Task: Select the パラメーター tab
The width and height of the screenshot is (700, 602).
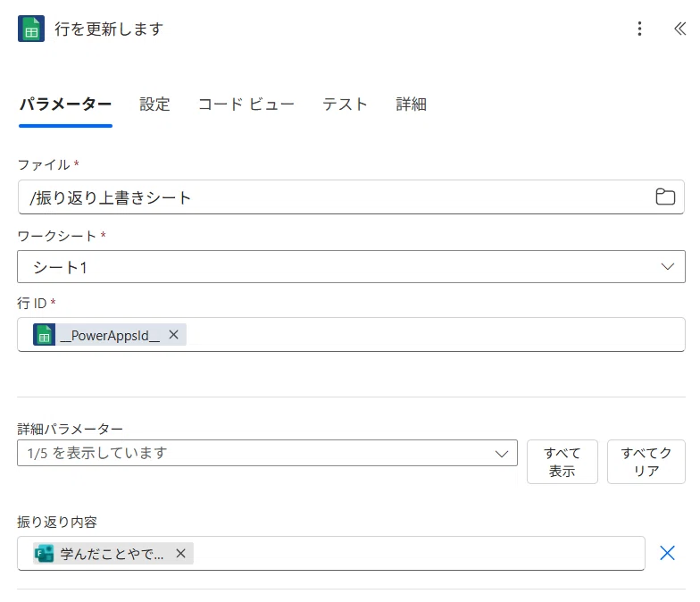Action: click(x=66, y=105)
